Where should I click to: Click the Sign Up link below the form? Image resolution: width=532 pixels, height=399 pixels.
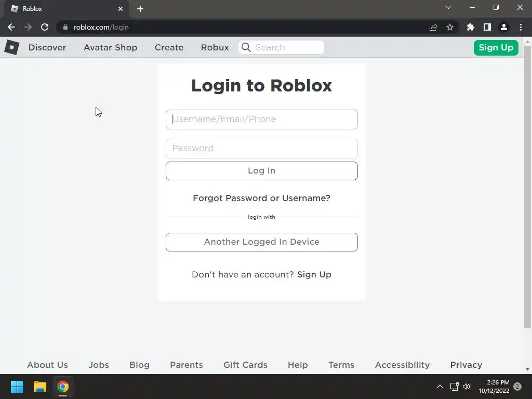314,274
